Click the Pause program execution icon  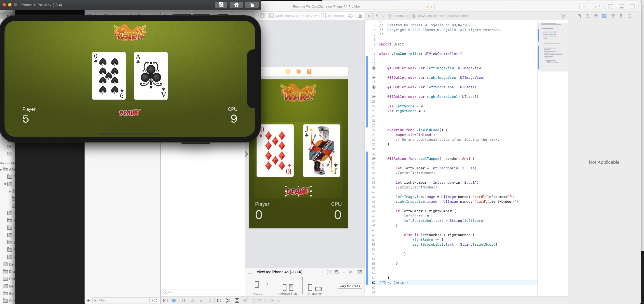(183, 300)
